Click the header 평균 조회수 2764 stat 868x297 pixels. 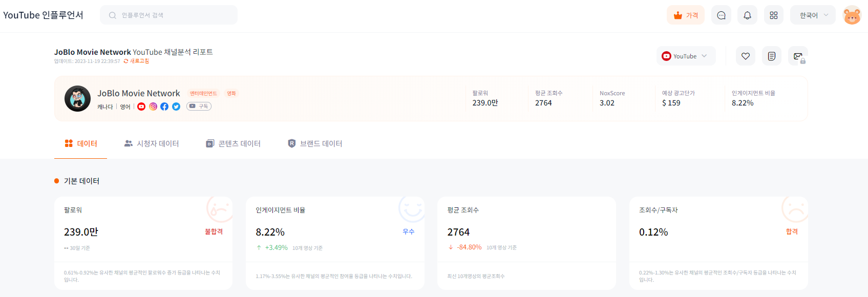548,98
